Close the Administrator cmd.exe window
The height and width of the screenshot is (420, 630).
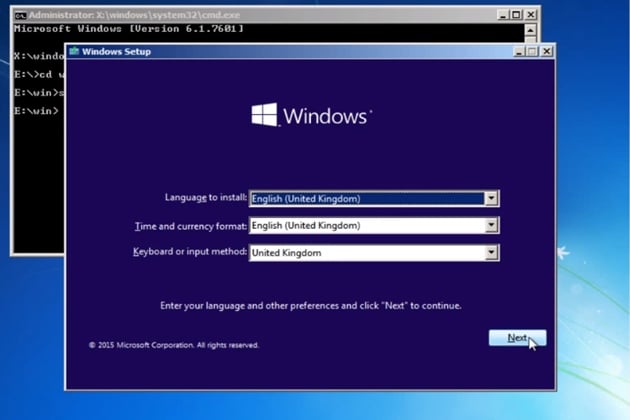click(x=531, y=15)
